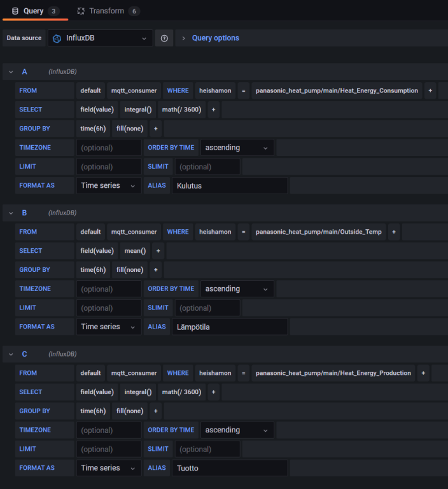Select the Query tab
Viewport: 448px width, 489px height.
point(34,11)
